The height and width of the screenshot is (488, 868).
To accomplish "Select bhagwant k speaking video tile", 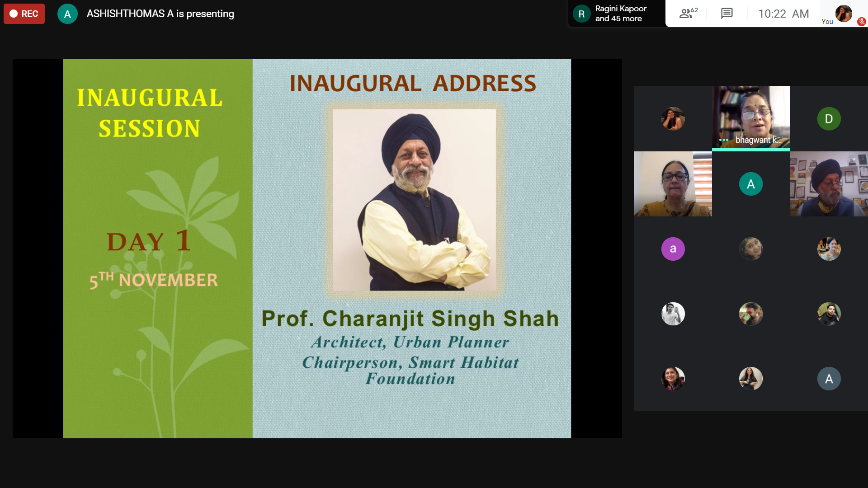I will pyautogui.click(x=751, y=115).
